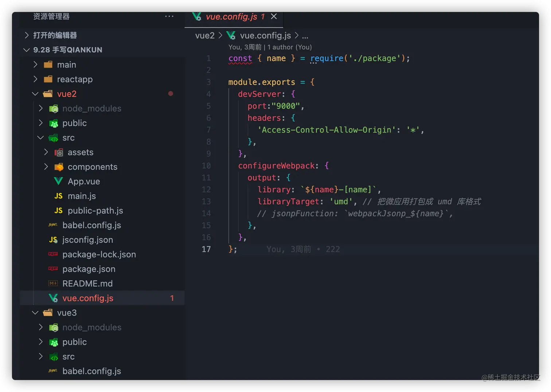The width and height of the screenshot is (551, 392).
Task: Expand the components folder chevron
Action: [x=46, y=167]
